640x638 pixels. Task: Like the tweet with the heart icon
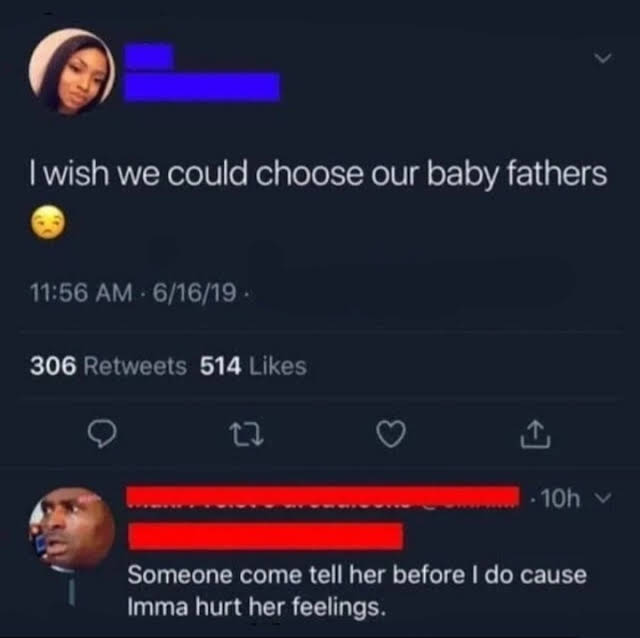coord(391,434)
